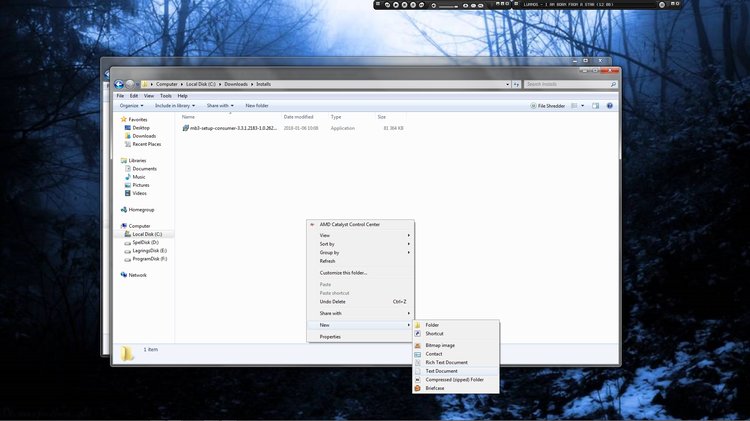
Task: Expand the toolbar Share with dropdown
Action: [220, 106]
